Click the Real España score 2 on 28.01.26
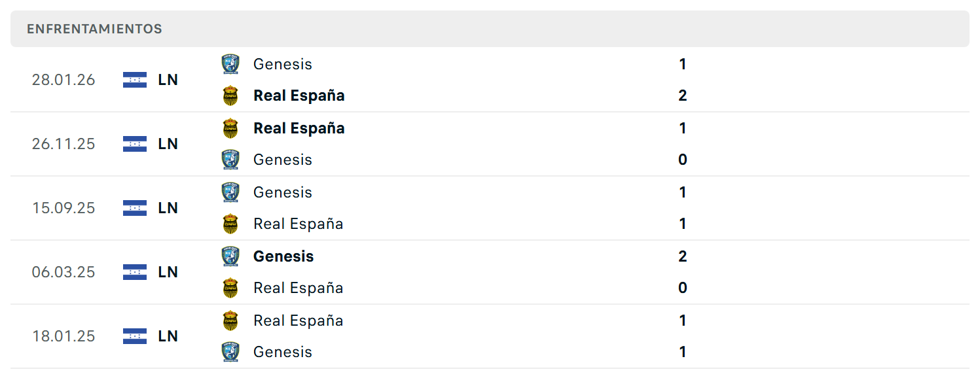Viewport: 980px width, 380px height. point(683,95)
